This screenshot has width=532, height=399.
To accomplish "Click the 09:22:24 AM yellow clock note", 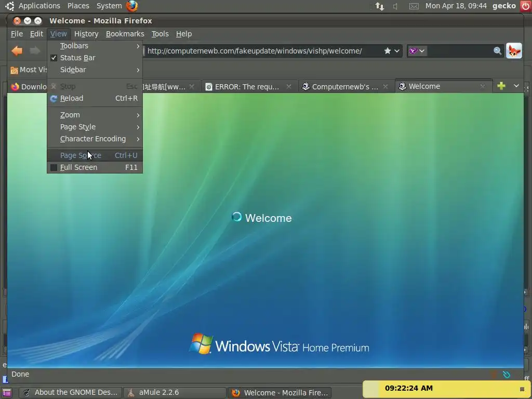I will click(447, 389).
